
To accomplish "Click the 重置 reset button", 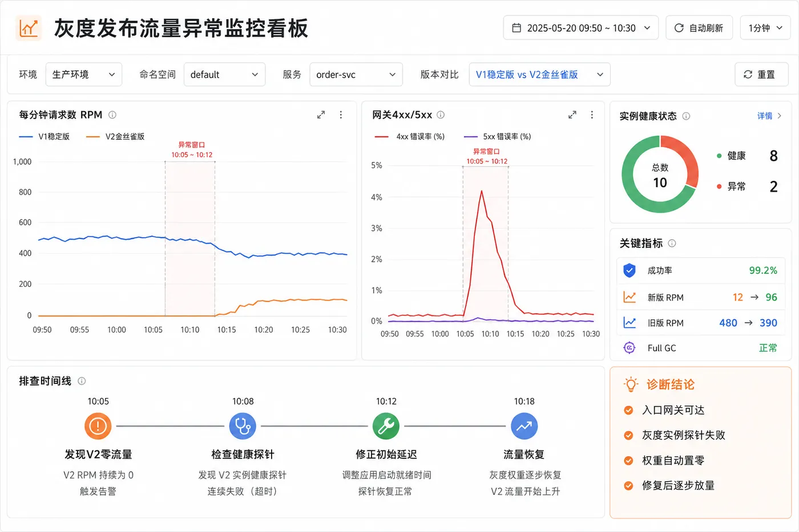I will click(x=761, y=75).
